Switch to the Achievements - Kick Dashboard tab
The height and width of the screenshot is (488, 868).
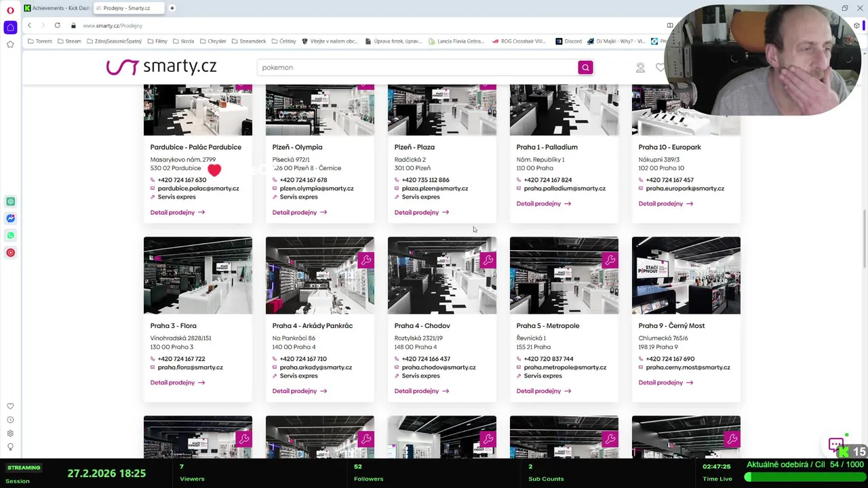pyautogui.click(x=56, y=8)
